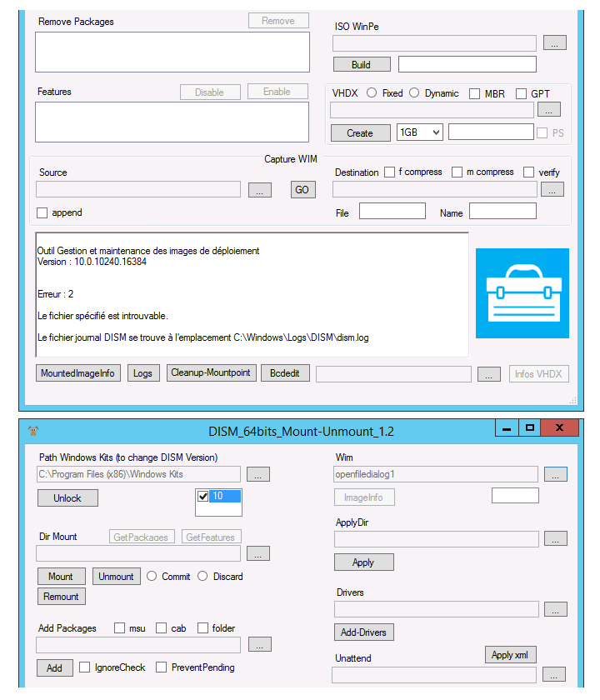Click the Features list box
The image size is (600, 700).
click(x=172, y=122)
